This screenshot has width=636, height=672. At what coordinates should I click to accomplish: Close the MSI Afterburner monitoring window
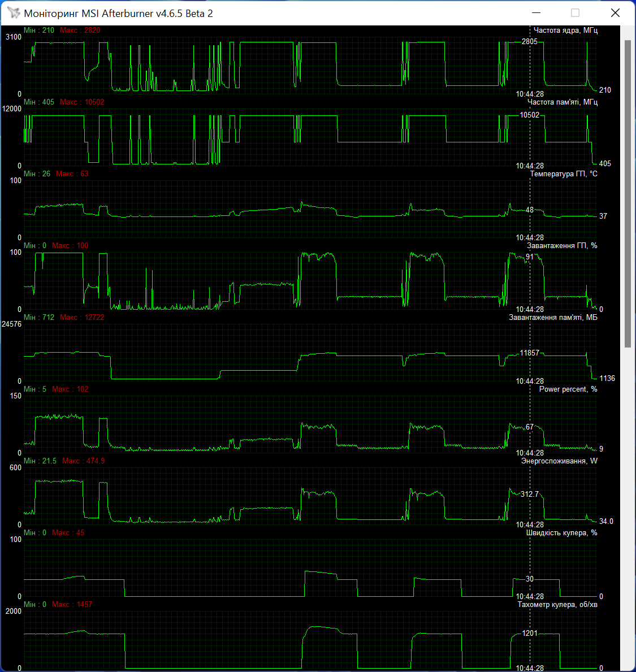[x=615, y=13]
